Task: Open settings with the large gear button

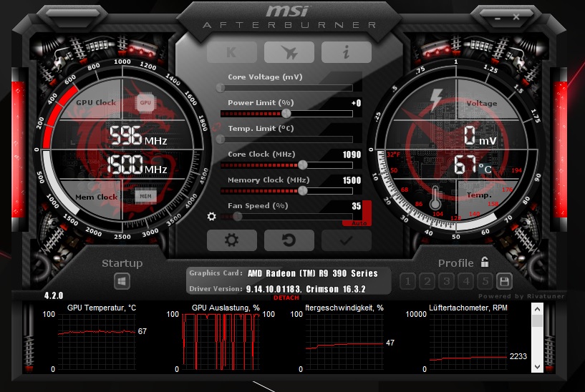Action: (x=232, y=240)
